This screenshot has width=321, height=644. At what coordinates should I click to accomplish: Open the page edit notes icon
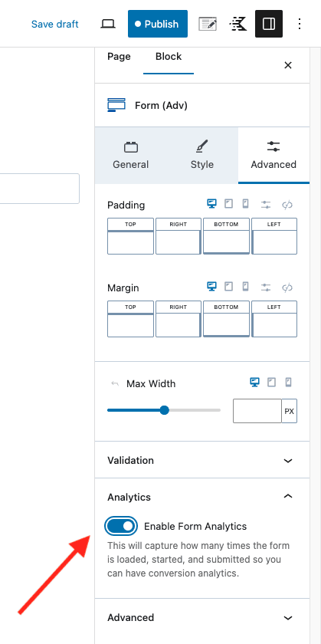click(x=208, y=24)
